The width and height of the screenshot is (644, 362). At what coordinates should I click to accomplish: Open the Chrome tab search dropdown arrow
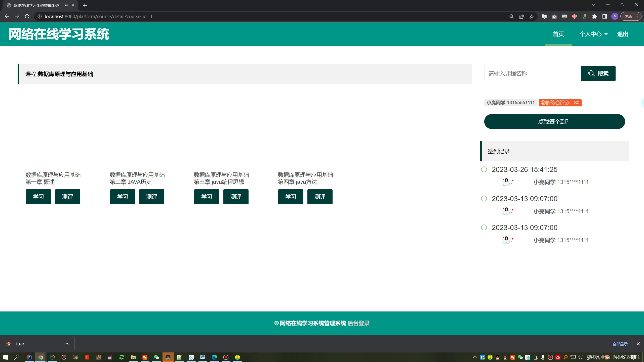593,5
